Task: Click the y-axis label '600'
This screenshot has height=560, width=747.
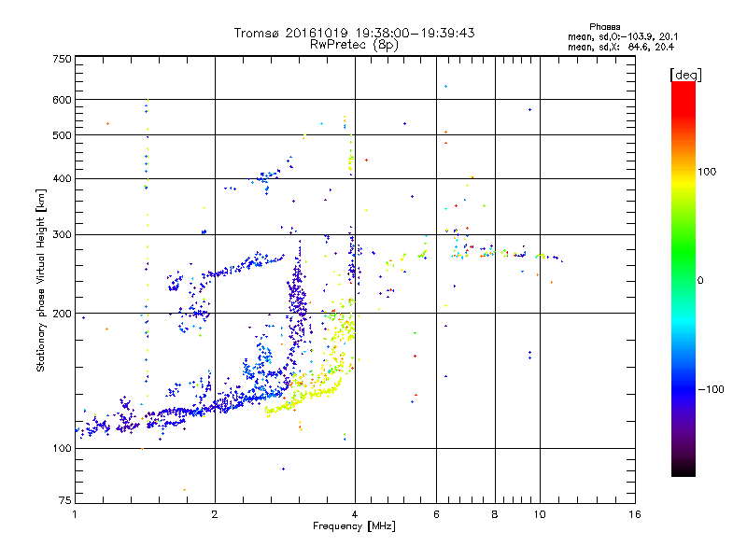Action: coord(62,100)
